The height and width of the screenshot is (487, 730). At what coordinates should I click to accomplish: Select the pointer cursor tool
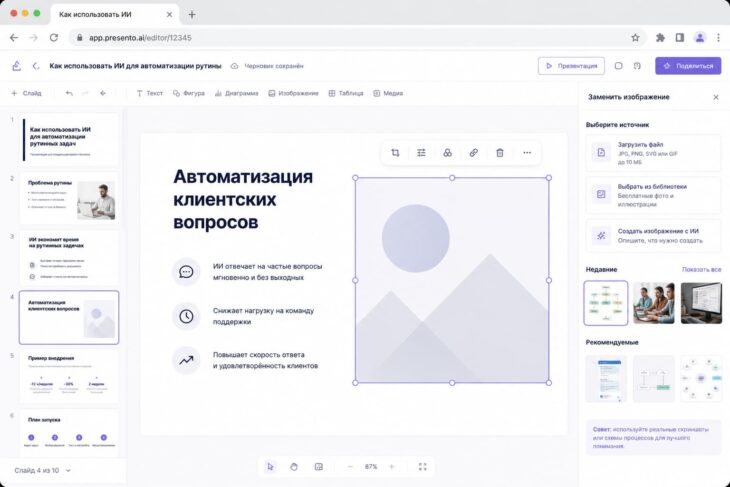[270, 467]
